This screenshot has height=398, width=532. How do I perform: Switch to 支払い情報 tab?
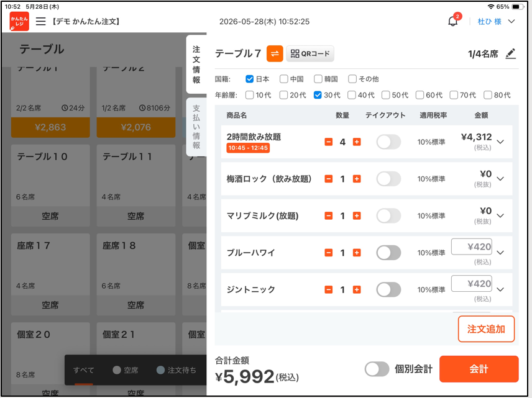pyautogui.click(x=196, y=127)
